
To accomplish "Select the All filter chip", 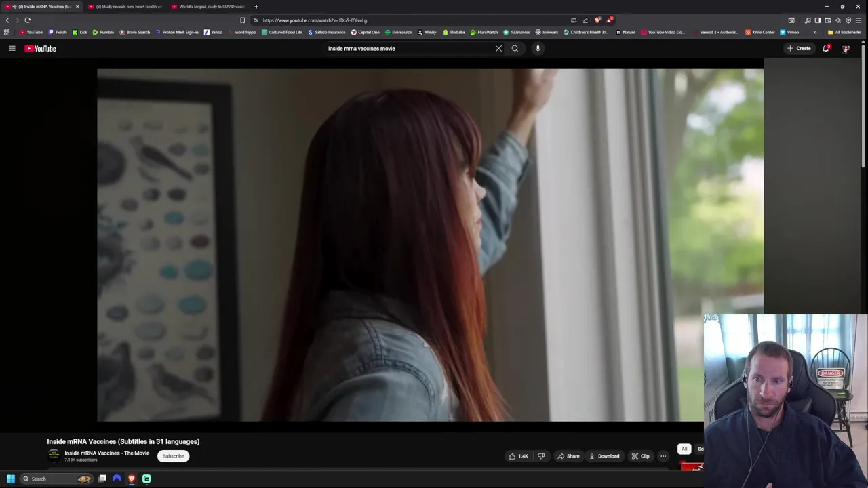I will (x=684, y=449).
